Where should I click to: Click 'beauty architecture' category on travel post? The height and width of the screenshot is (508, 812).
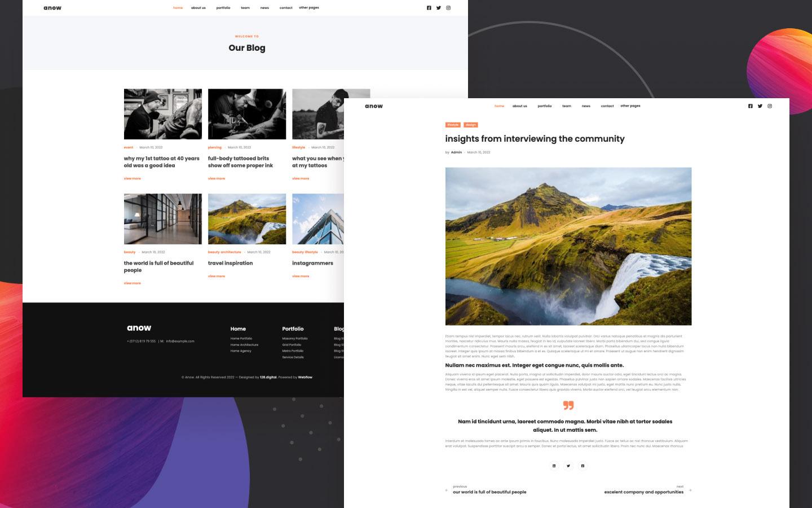[x=224, y=252]
